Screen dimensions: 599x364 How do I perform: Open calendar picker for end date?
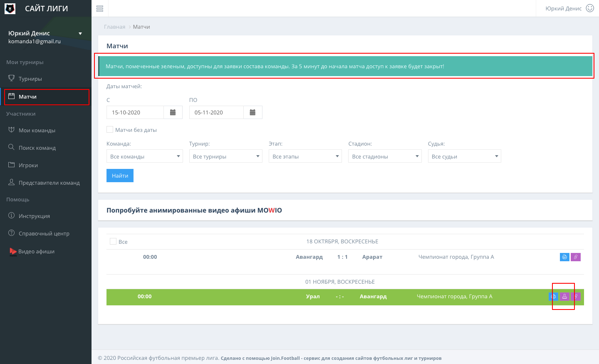(x=252, y=112)
